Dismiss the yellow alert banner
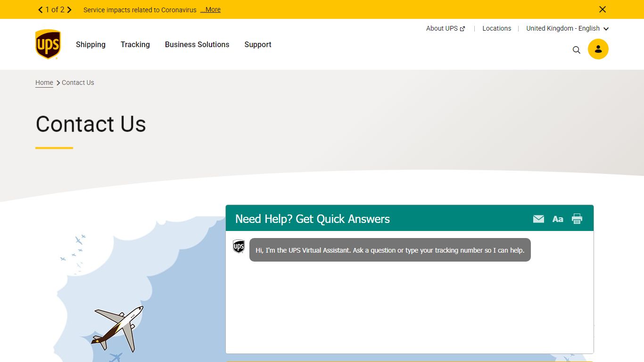Viewport: 644px width, 362px height. (603, 9)
